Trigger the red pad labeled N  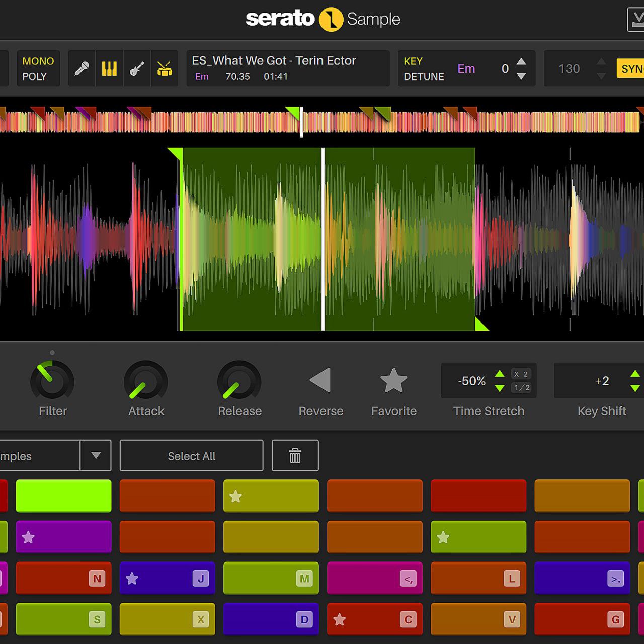(x=63, y=578)
